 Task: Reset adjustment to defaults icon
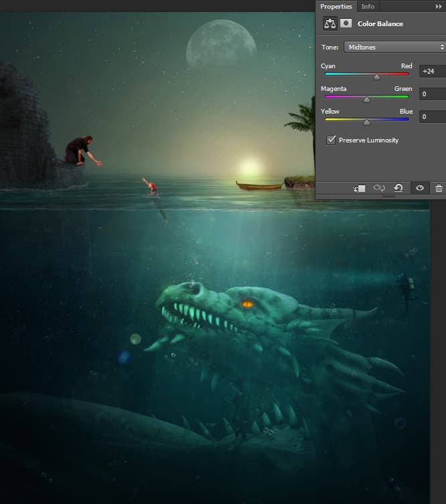(399, 188)
